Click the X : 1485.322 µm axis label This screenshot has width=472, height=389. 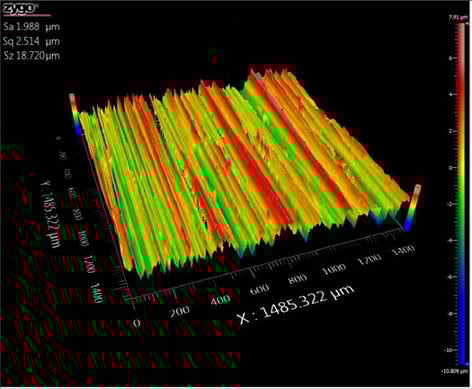point(296,304)
